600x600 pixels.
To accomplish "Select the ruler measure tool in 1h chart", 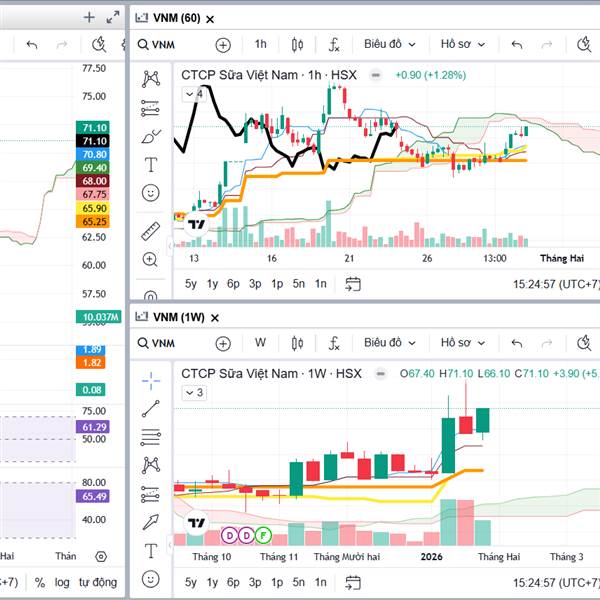I will click(150, 231).
